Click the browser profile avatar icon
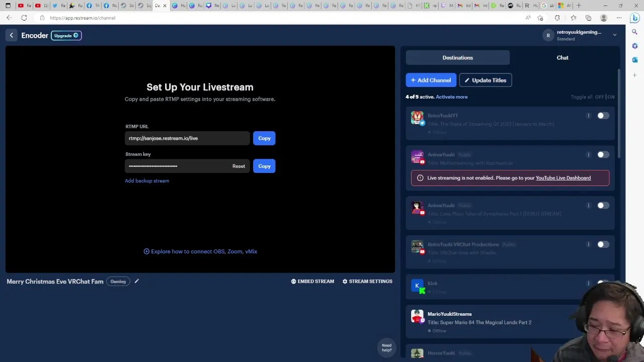This screenshot has width=644, height=362. coord(604,18)
